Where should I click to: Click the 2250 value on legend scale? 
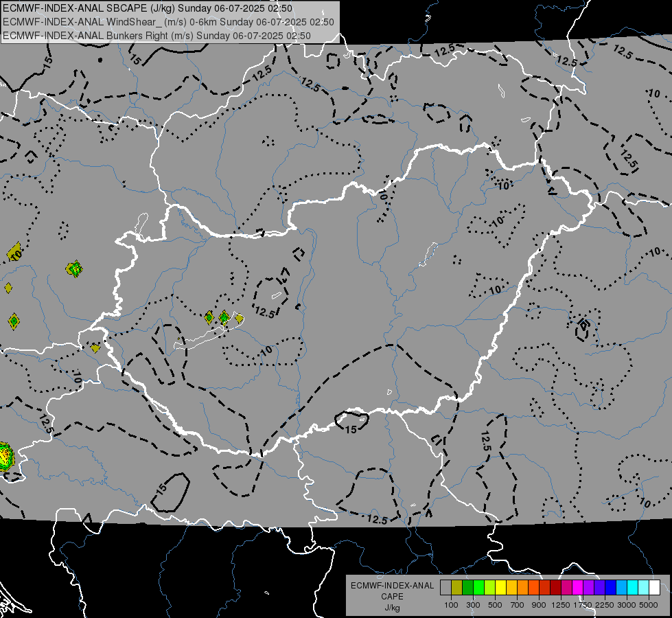[x=605, y=605]
